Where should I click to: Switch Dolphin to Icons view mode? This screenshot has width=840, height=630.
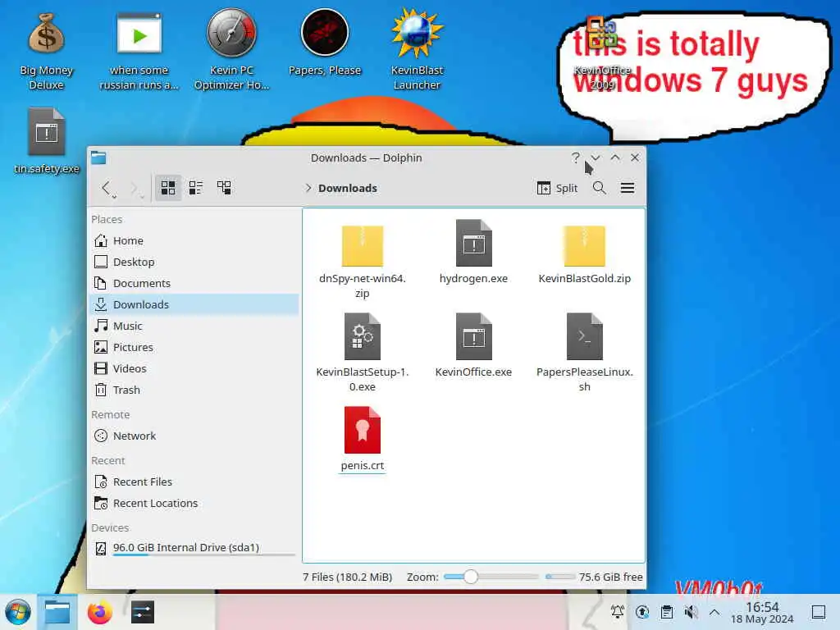coord(167,188)
